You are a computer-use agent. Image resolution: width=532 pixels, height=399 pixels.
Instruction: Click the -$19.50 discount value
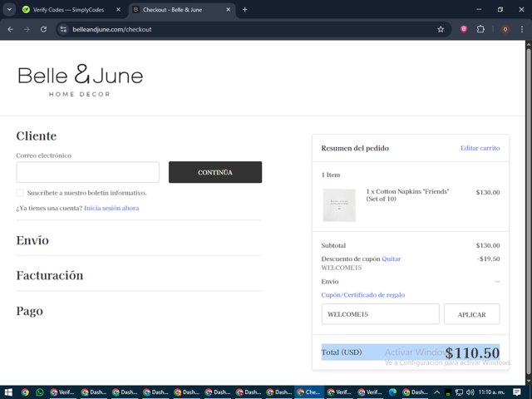tap(488, 259)
